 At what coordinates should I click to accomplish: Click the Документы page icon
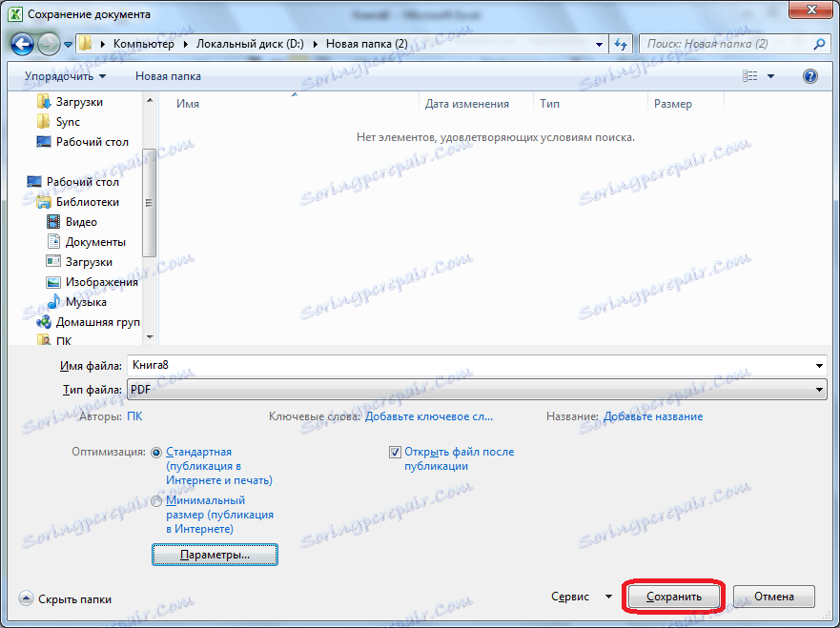53,241
